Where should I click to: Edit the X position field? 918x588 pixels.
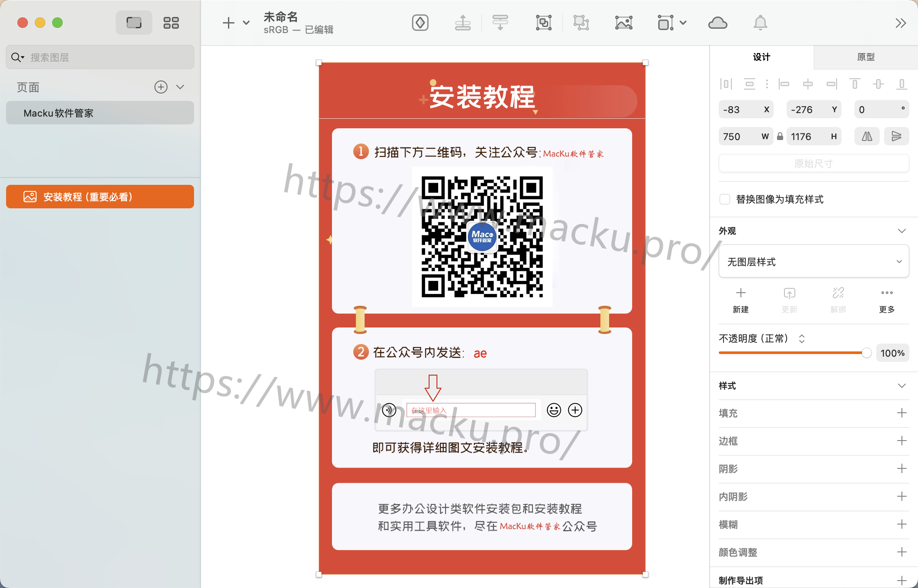(x=746, y=110)
